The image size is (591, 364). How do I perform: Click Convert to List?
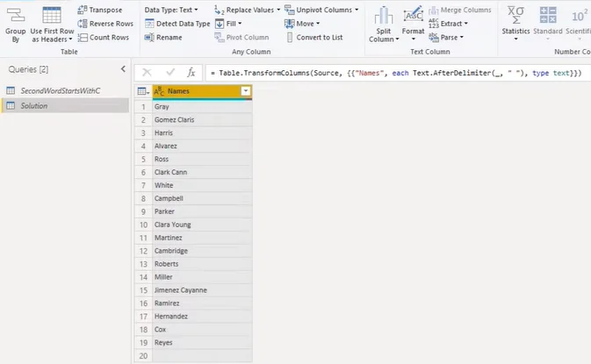314,37
